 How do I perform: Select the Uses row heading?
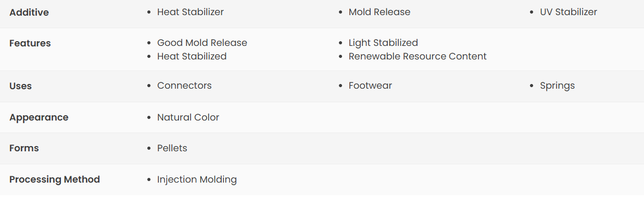pos(20,86)
